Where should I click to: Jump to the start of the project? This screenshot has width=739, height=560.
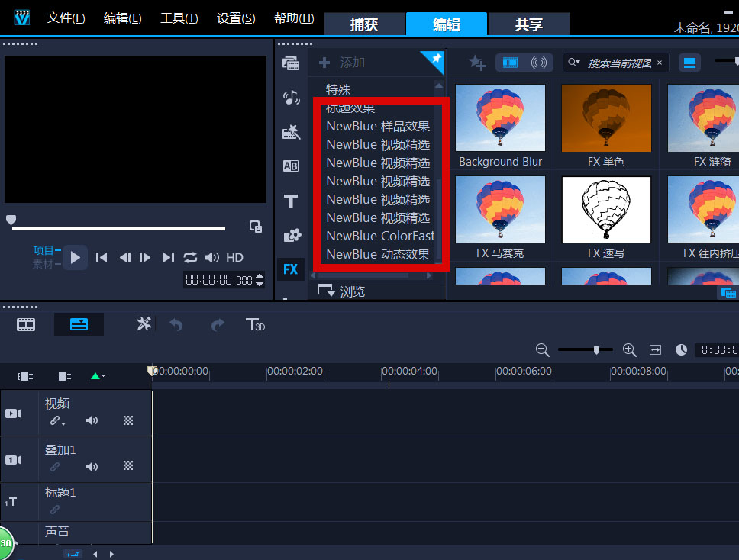[x=102, y=258]
